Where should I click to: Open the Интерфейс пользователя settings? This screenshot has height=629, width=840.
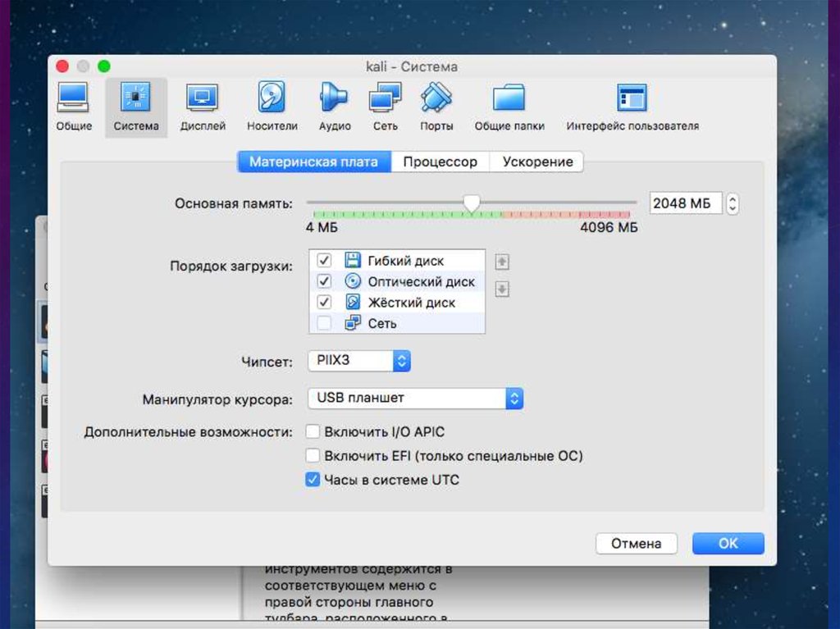pyautogui.click(x=632, y=107)
